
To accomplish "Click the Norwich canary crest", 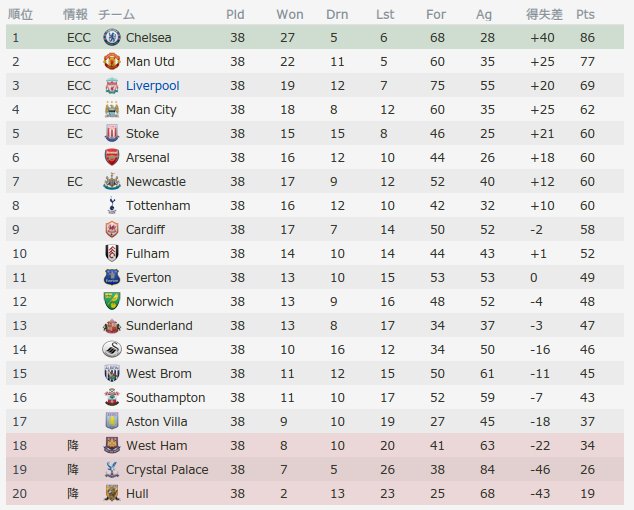I will (x=112, y=301).
